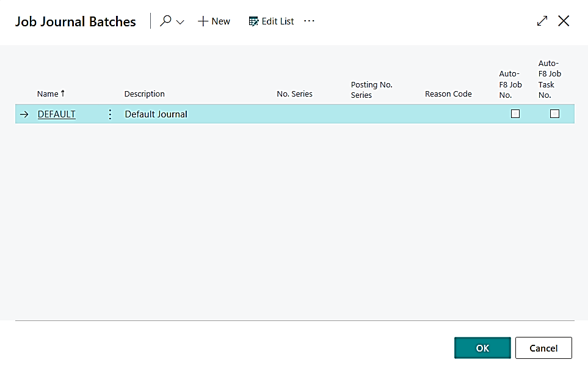Show row options for DEFAULT batch
The height and width of the screenshot is (376, 588).
pyautogui.click(x=110, y=114)
